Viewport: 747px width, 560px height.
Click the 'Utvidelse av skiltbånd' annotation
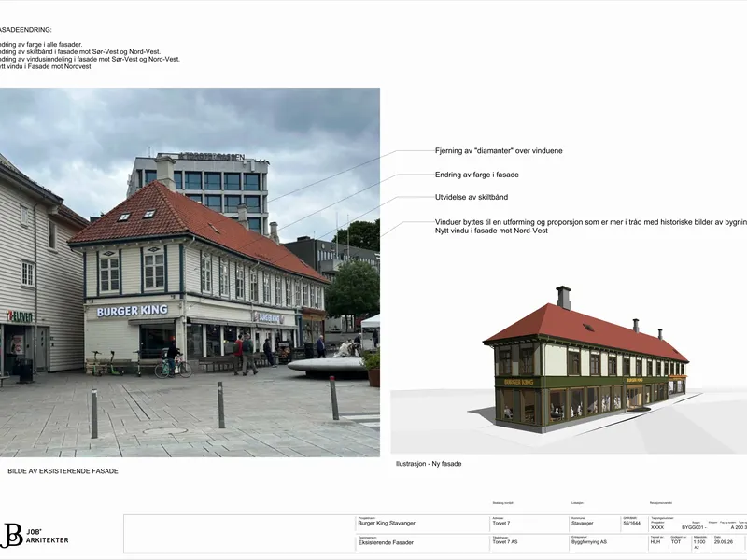[472, 197]
